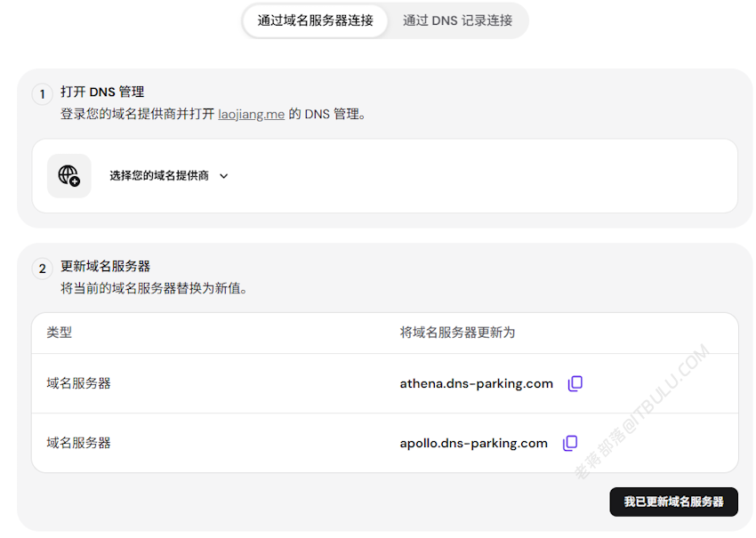Click 将当前的域名服务器替换为新值 description

click(x=154, y=288)
